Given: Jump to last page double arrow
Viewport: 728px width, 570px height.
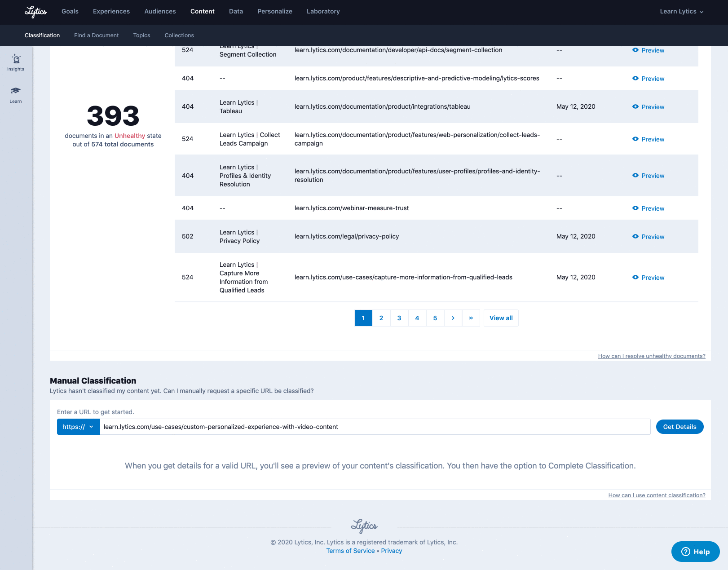Looking at the screenshot, I should tap(471, 318).
